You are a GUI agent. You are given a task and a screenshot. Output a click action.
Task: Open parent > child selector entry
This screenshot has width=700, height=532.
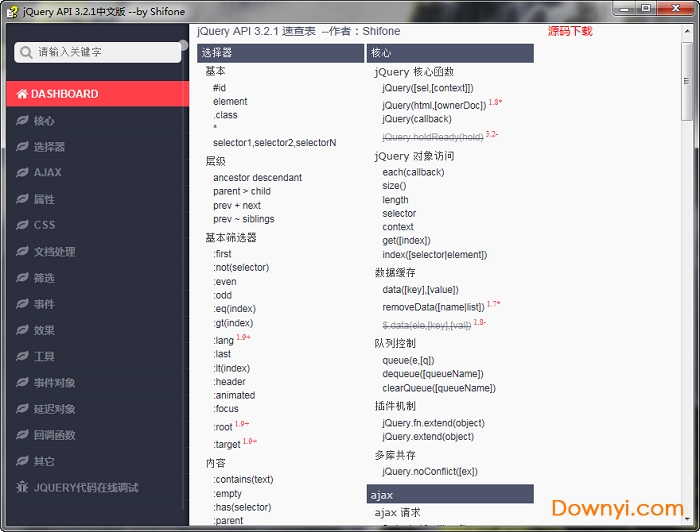[x=242, y=191]
